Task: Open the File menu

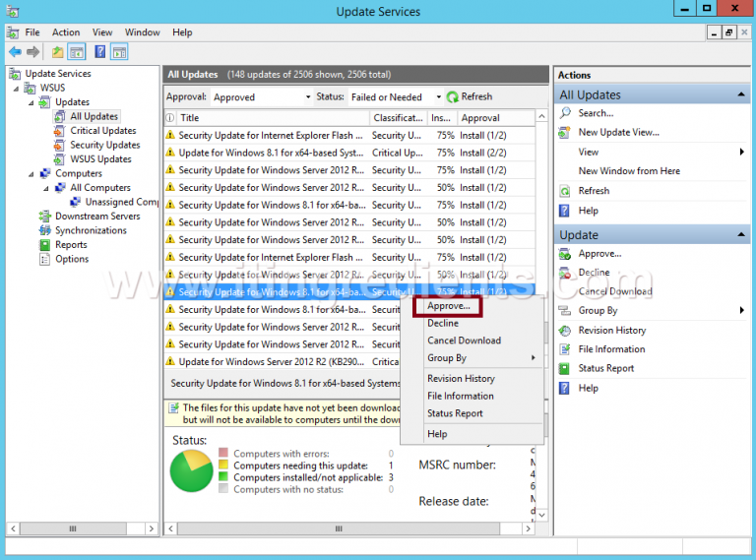Action: (x=32, y=32)
